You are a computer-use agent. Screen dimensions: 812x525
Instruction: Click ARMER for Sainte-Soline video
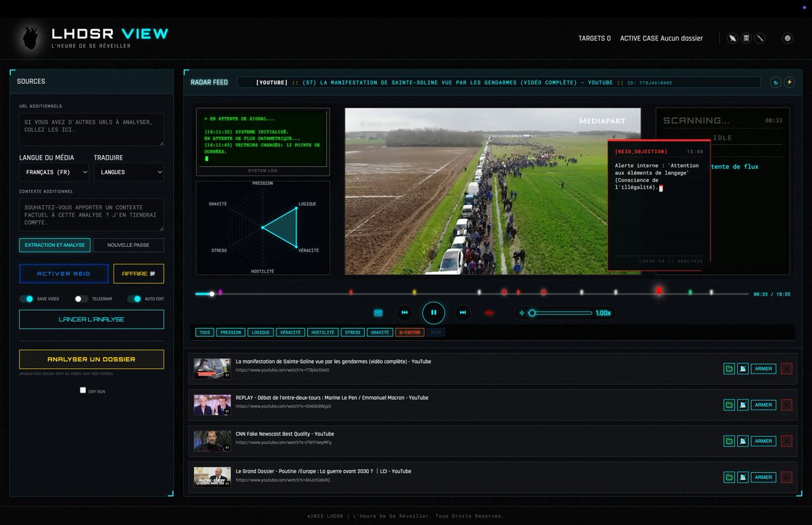[763, 369]
